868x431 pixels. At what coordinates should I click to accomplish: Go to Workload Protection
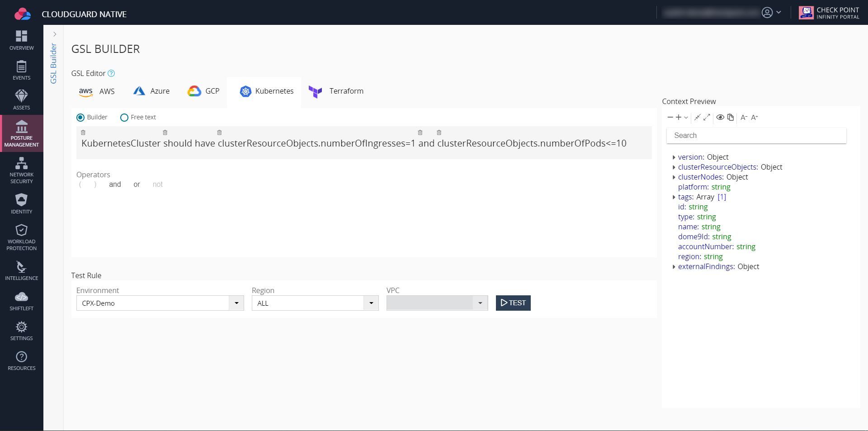(x=21, y=237)
